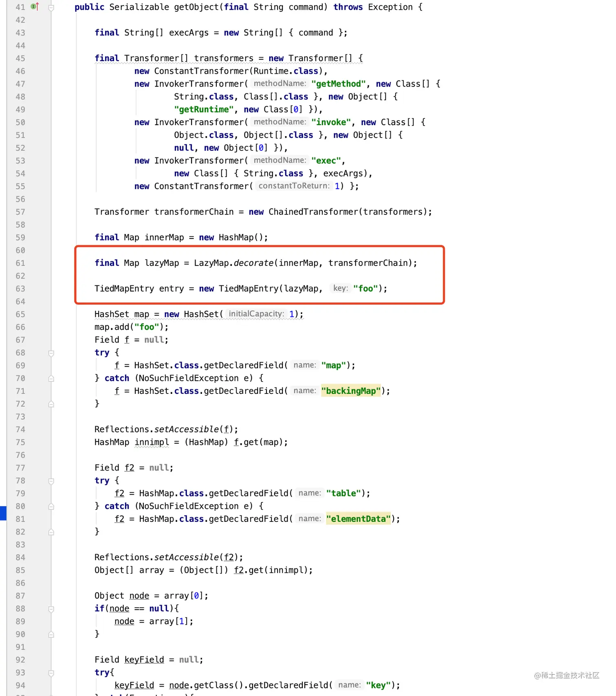Click the "getMethod" string literal
This screenshot has width=616, height=696.
(338, 84)
